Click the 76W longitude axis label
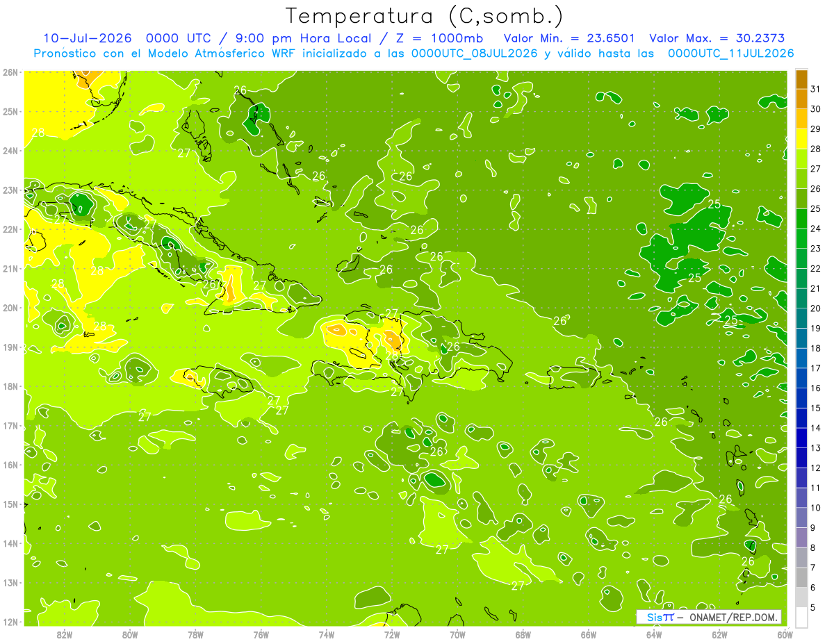 [261, 634]
